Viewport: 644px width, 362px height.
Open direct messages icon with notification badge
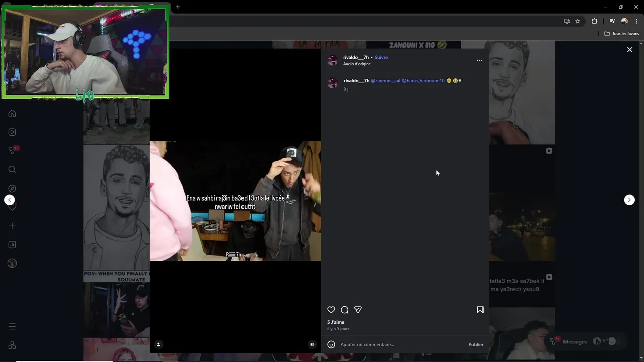click(12, 151)
